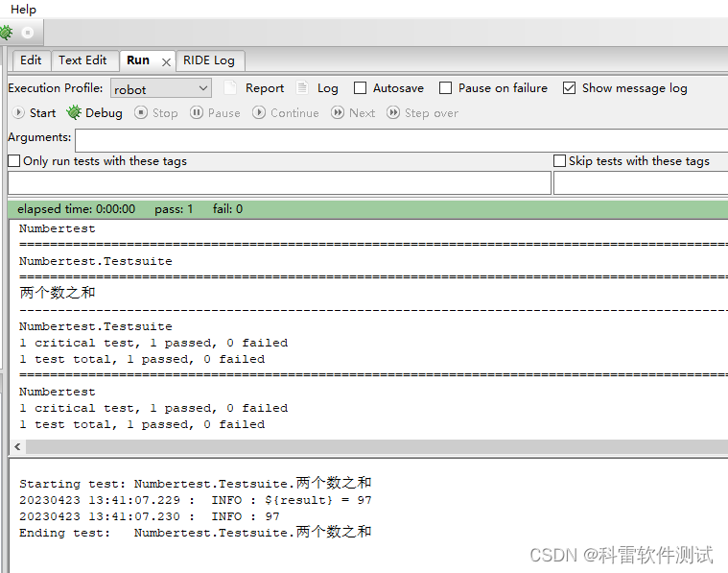Click the Start button label
Viewport: 728px width, 573px height.
(43, 113)
